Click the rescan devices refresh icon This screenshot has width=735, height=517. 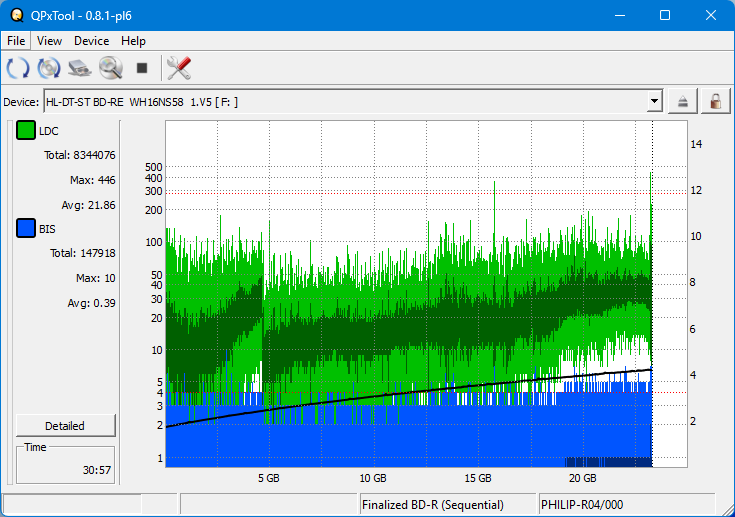coord(18,68)
